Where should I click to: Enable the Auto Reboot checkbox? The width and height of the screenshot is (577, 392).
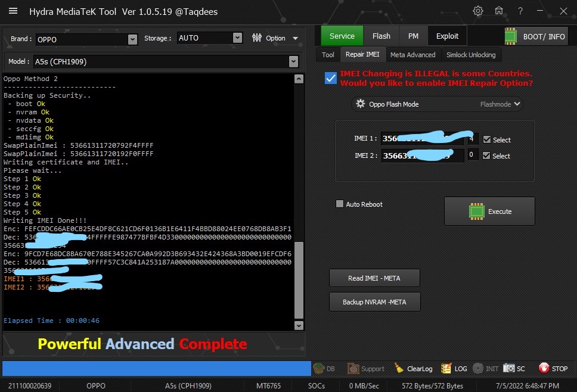tap(340, 204)
